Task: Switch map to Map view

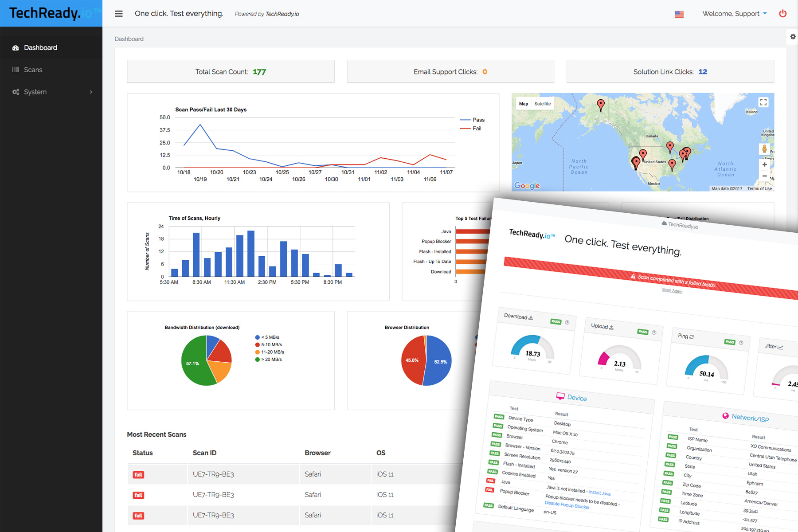Action: (524, 104)
